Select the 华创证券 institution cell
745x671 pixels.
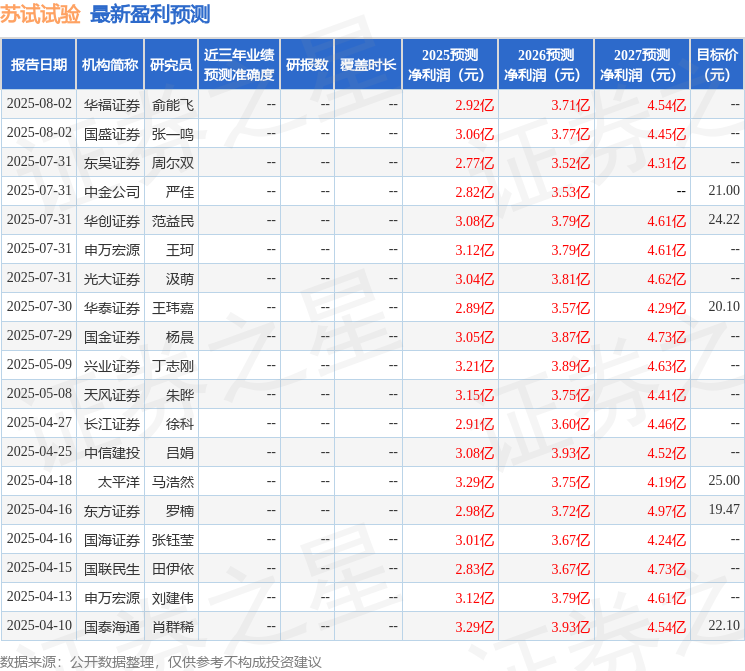pyautogui.click(x=112, y=221)
